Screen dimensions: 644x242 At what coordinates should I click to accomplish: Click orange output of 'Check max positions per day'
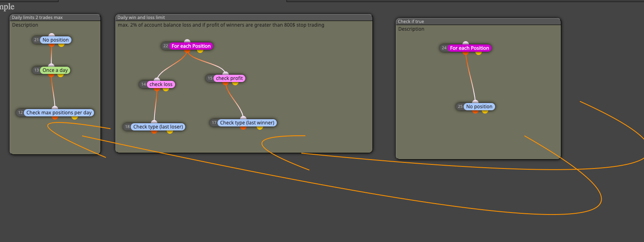(55, 118)
